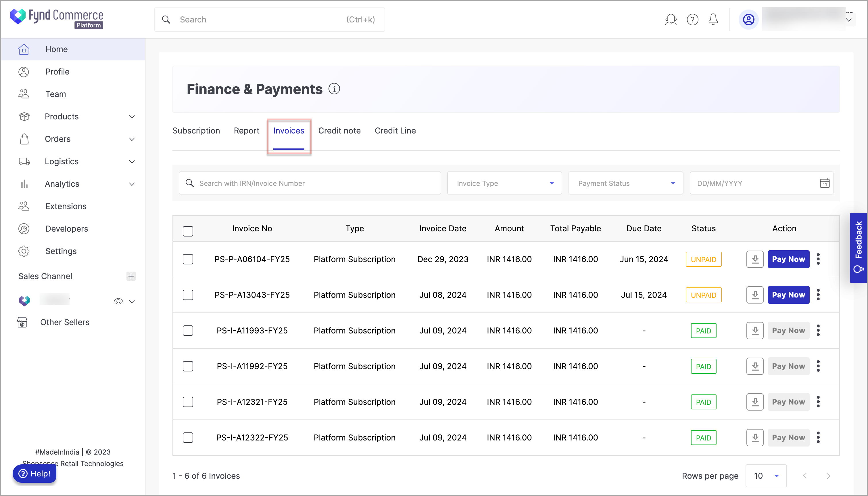Image resolution: width=868 pixels, height=496 pixels.
Task: Open the date picker calendar icon
Action: (824, 183)
